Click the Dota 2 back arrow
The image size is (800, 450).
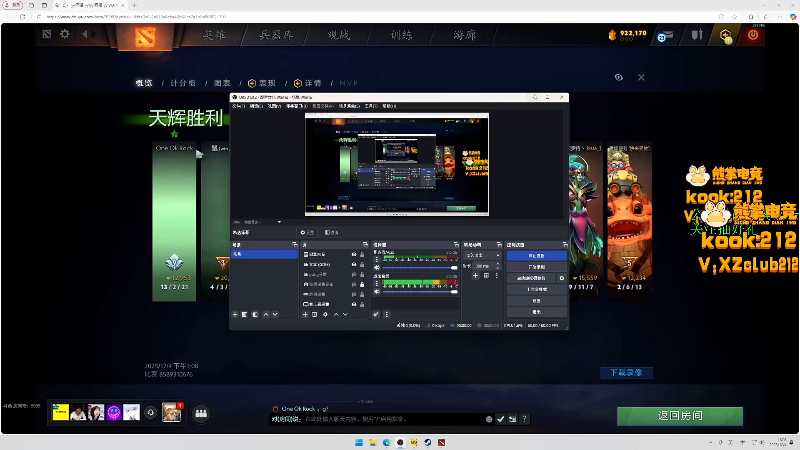point(85,34)
